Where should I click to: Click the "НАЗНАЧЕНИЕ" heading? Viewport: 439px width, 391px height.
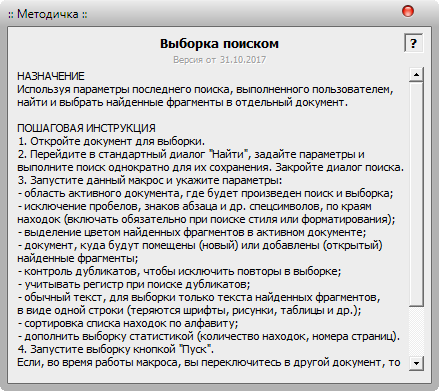[x=51, y=76]
